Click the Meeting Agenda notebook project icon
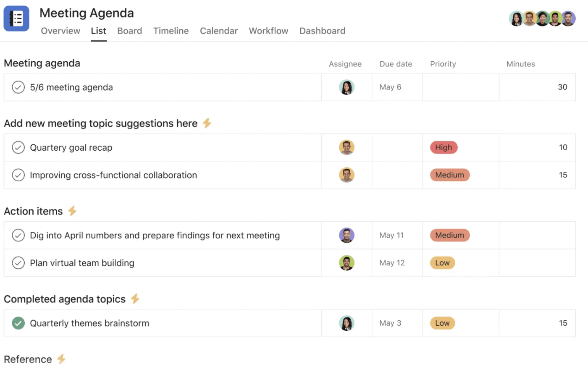The height and width of the screenshot is (369, 588). tap(16, 18)
